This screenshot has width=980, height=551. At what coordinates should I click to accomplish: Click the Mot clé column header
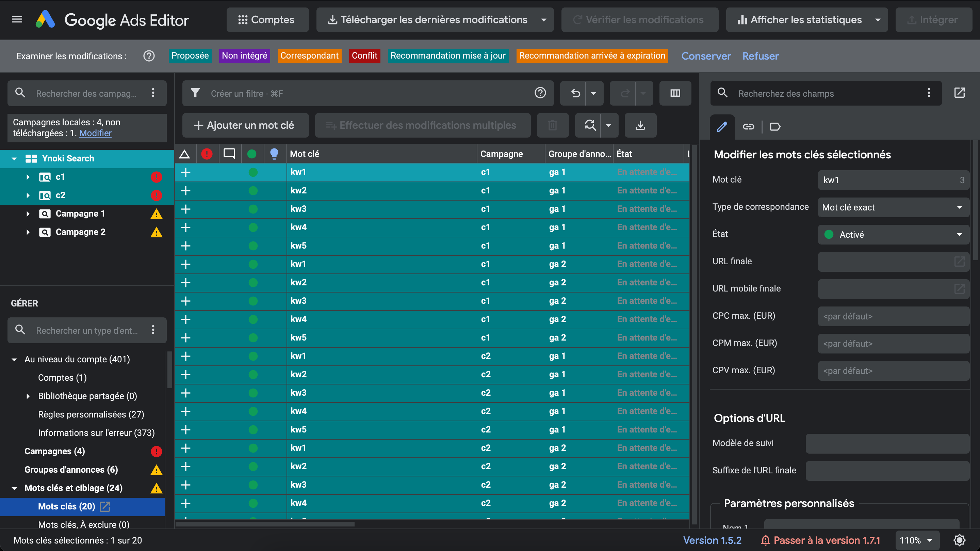[381, 154]
